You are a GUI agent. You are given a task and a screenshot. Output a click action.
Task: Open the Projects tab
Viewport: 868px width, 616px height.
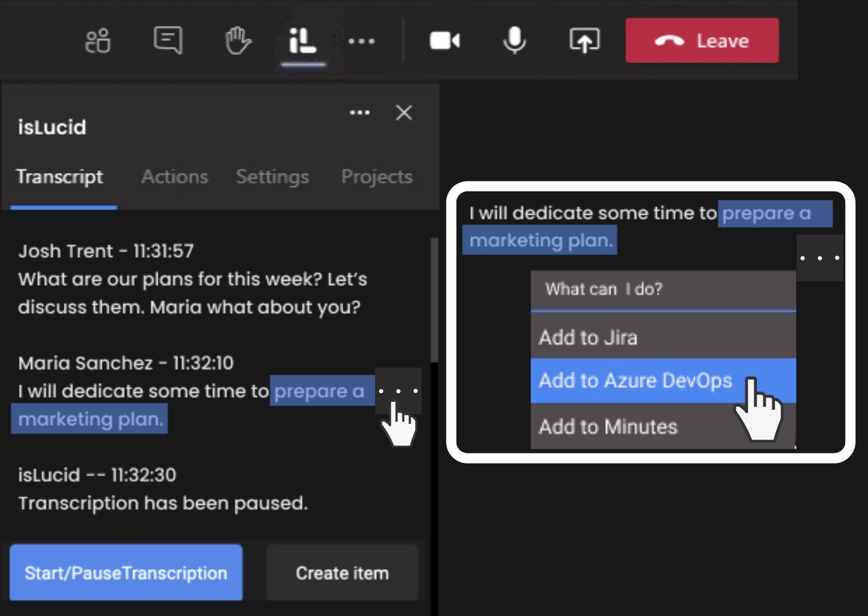pos(377,177)
